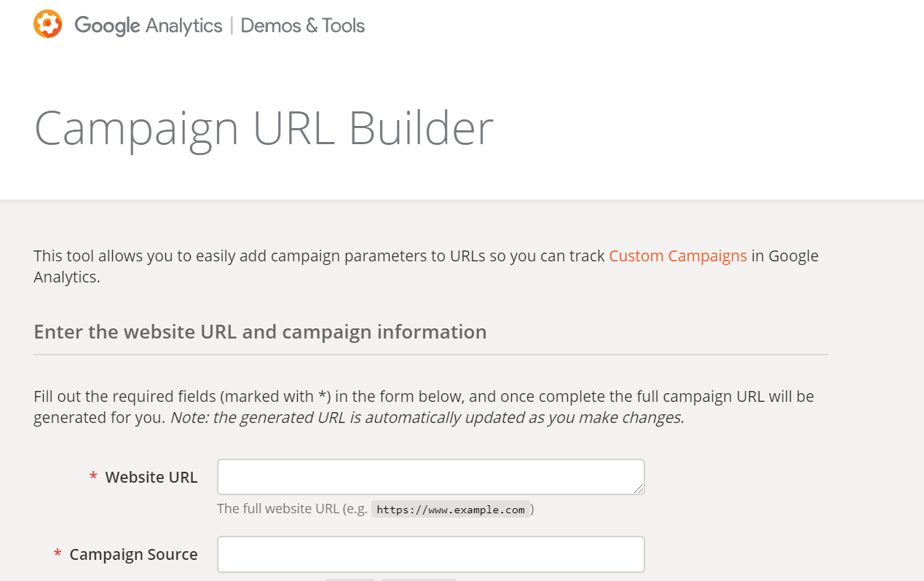Click the 'This tool allows you' intro text
The image size is (924, 581).
coord(319,256)
